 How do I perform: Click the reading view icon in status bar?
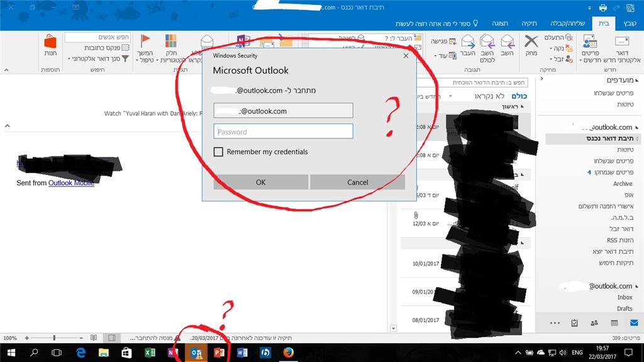[x=94, y=337]
